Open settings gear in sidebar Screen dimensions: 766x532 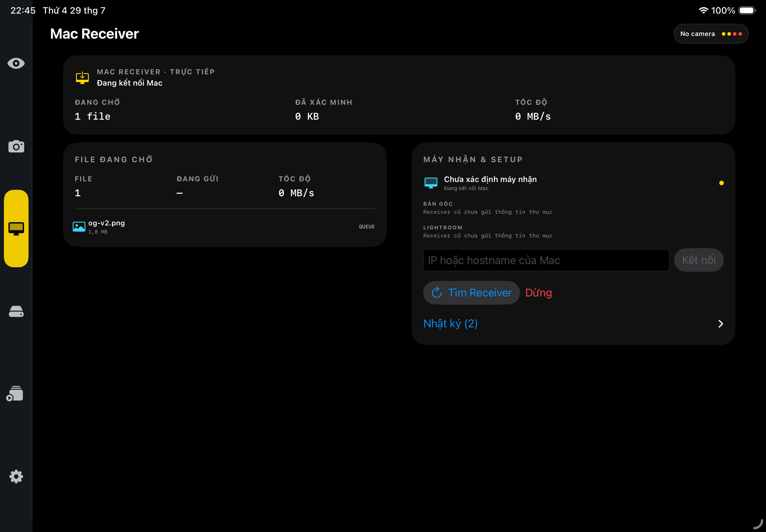click(x=16, y=477)
